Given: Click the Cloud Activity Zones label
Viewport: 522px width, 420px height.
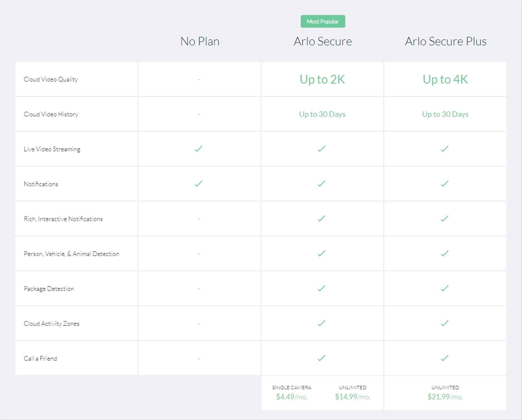Looking at the screenshot, I should coord(51,323).
